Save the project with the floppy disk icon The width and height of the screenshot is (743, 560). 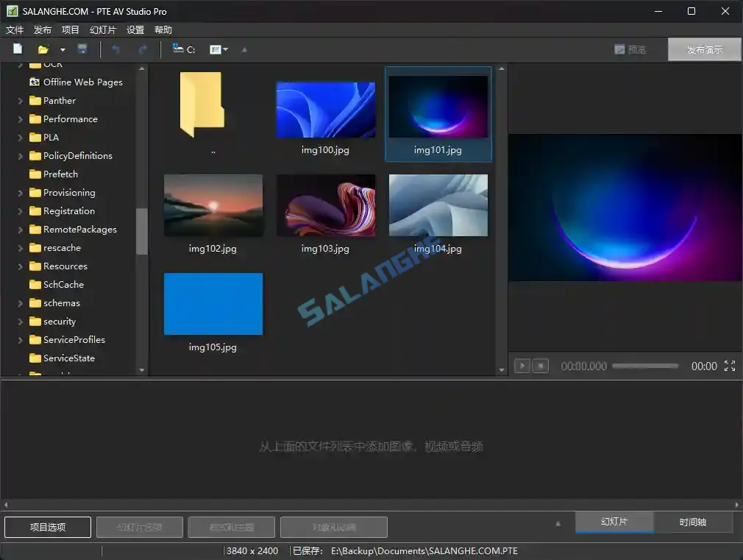[82, 49]
